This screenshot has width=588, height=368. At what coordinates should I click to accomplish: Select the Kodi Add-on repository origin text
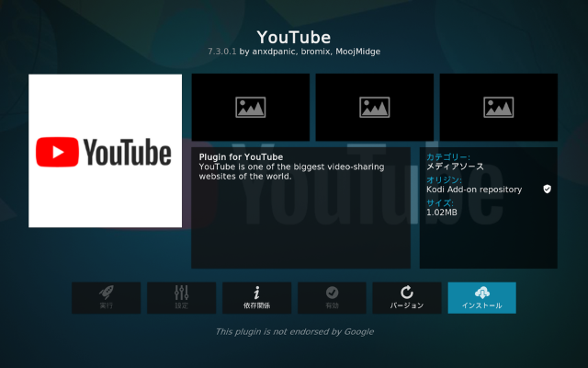pyautogui.click(x=474, y=190)
